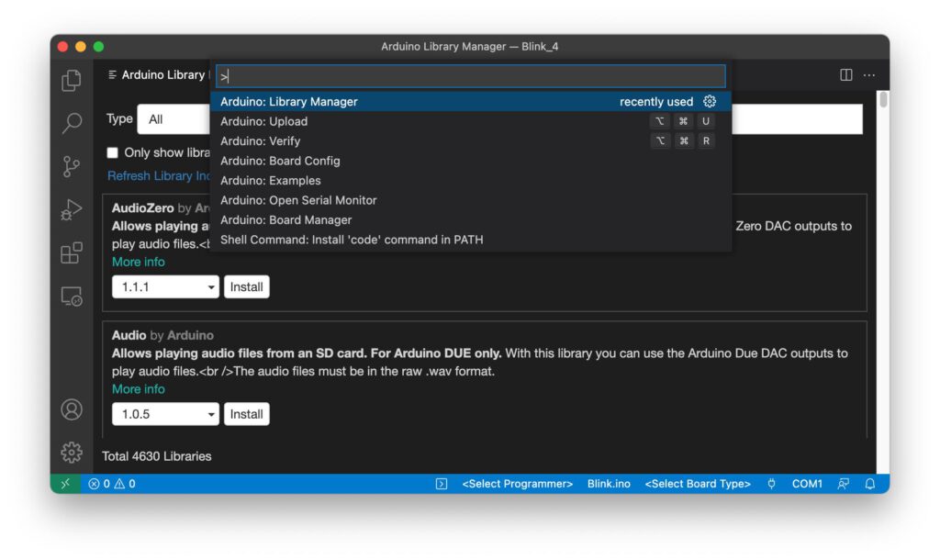Open More info link for AudioZero

139,262
